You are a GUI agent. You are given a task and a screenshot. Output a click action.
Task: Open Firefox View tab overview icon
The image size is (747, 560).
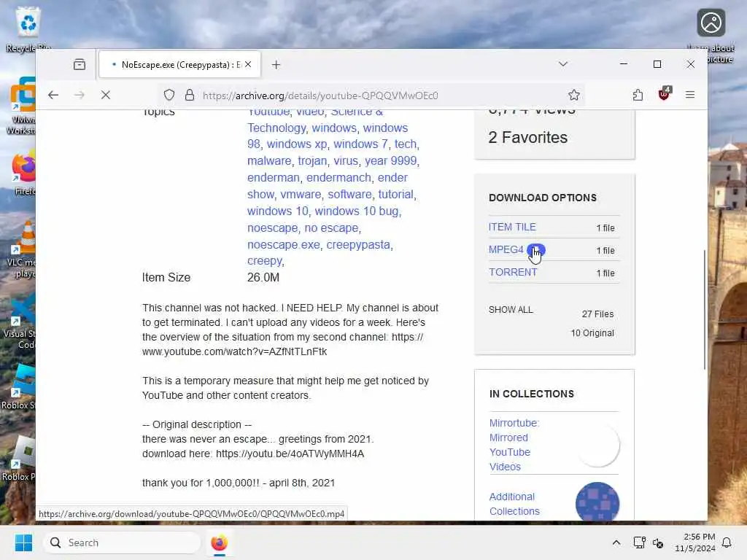(80, 64)
